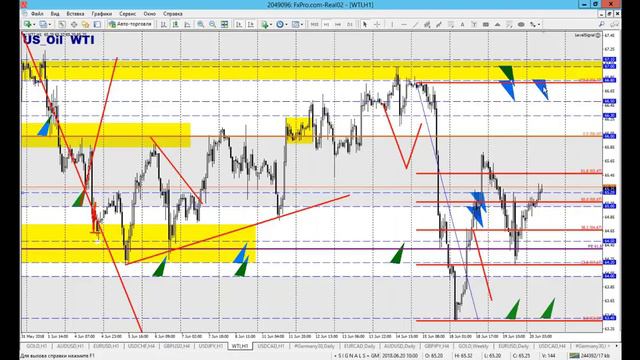Switch timeframe to H1
Image resolution: width=640 pixels, height=360 pixels.
(x=327, y=24)
